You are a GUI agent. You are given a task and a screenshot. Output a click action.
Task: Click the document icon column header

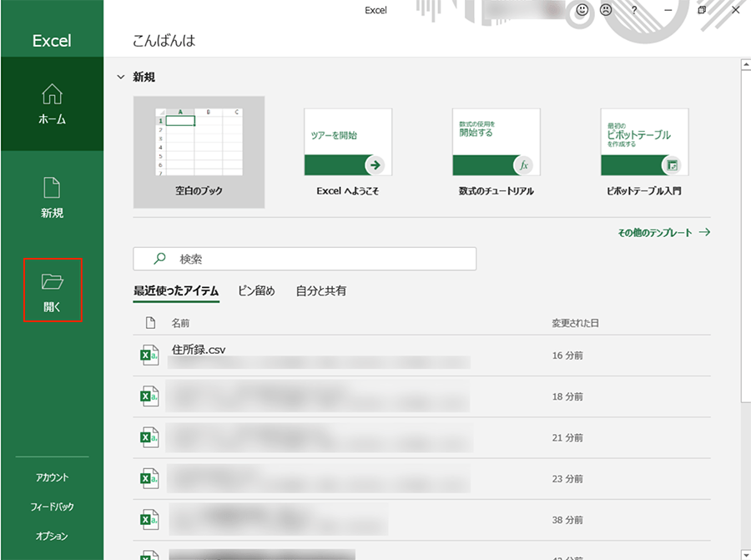150,323
